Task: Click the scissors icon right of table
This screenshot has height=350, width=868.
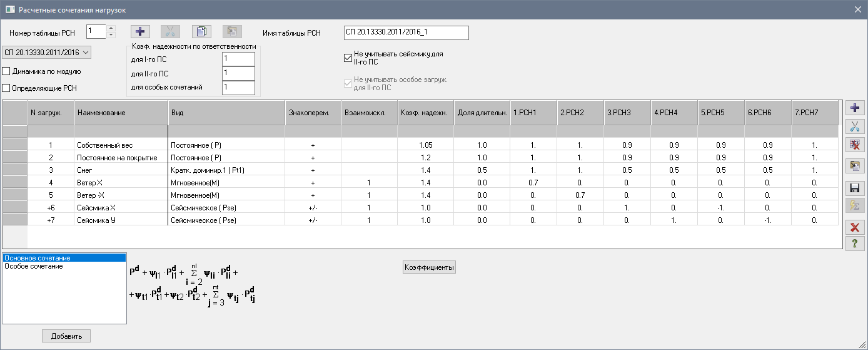Action: 854,126
